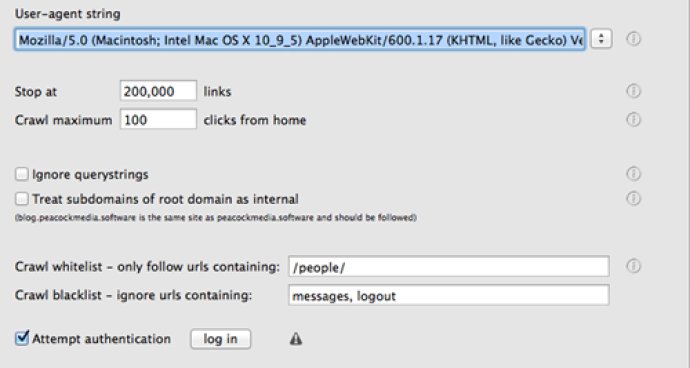
Task: Click the info icon next to Crawl whitelist
Action: 633,266
